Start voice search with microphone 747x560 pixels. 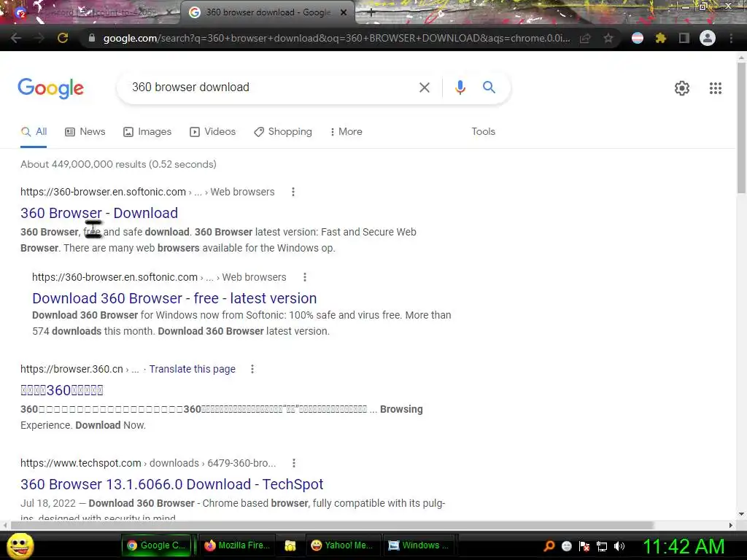point(460,87)
